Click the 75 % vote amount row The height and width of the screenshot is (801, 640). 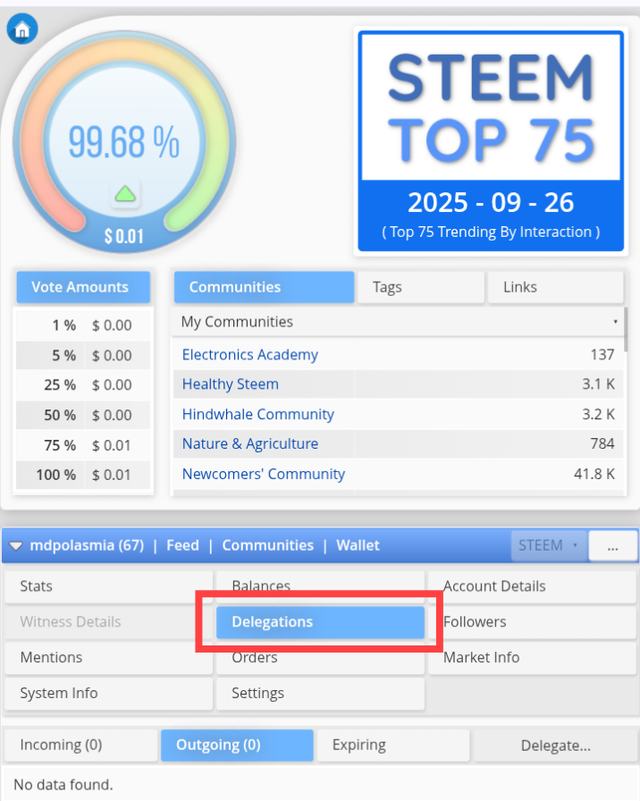[x=83, y=445]
